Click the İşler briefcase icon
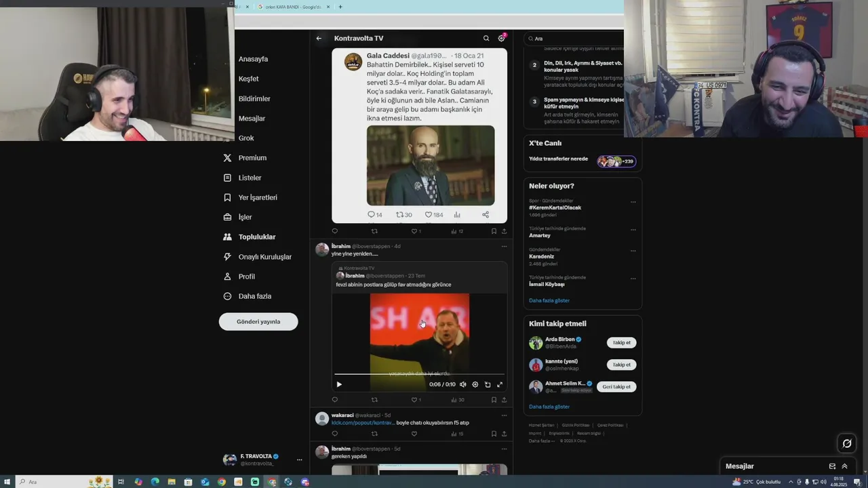 click(x=227, y=217)
